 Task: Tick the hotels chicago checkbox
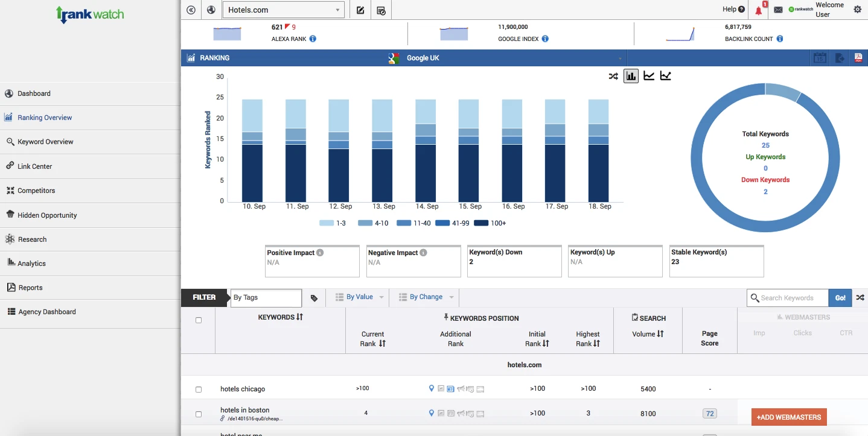coord(199,390)
